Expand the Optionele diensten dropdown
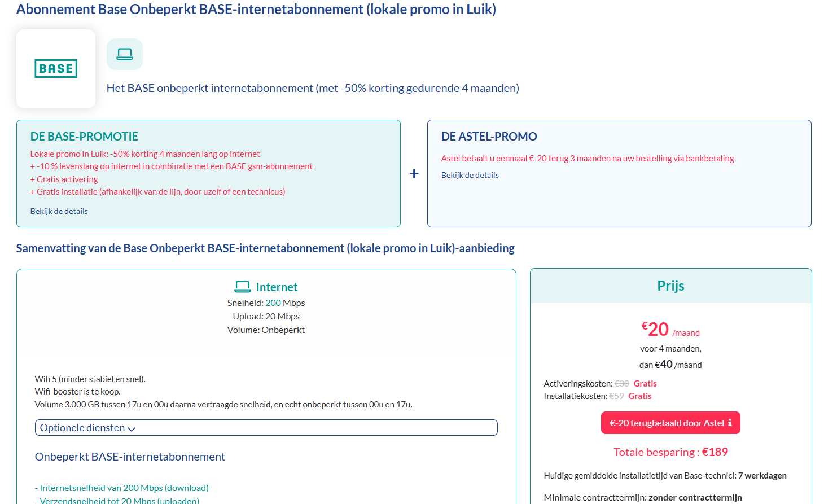824x504 pixels. point(266,428)
